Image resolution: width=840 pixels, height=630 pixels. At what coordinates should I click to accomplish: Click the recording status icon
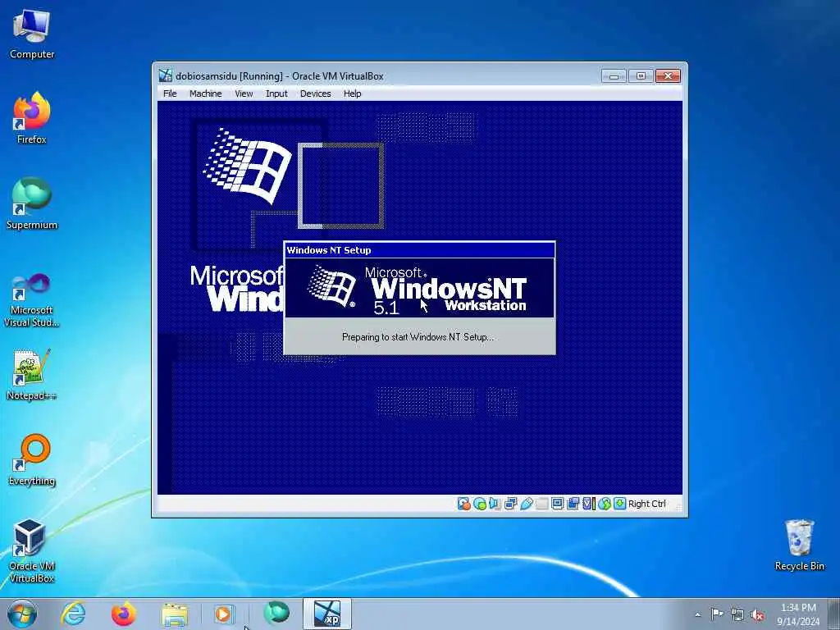click(x=573, y=504)
